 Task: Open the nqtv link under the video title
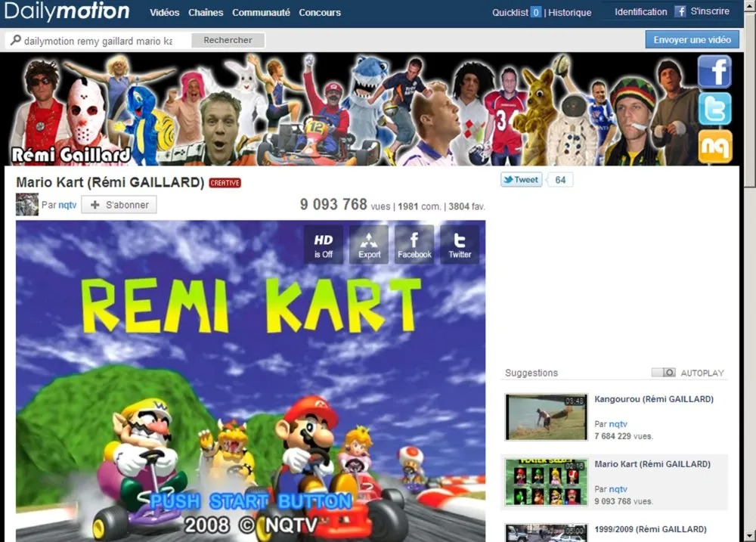[x=67, y=205]
